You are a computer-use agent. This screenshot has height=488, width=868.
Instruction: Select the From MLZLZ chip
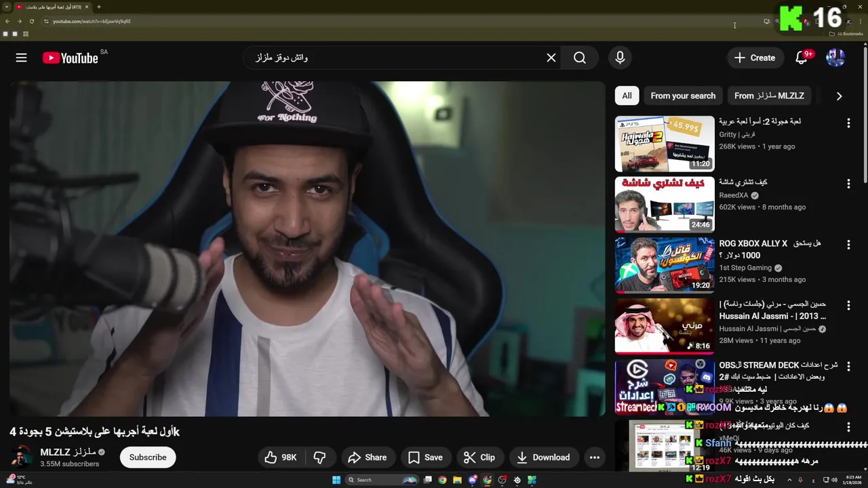click(769, 96)
